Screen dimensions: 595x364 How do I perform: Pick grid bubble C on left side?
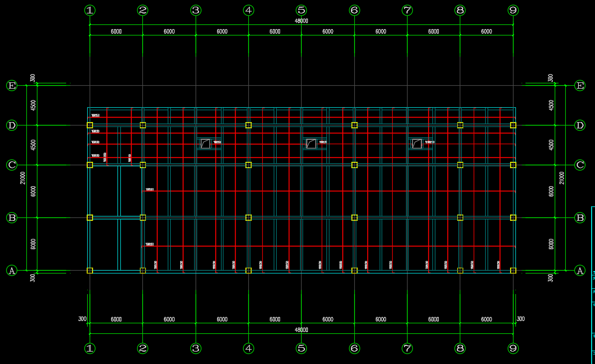[x=12, y=165]
